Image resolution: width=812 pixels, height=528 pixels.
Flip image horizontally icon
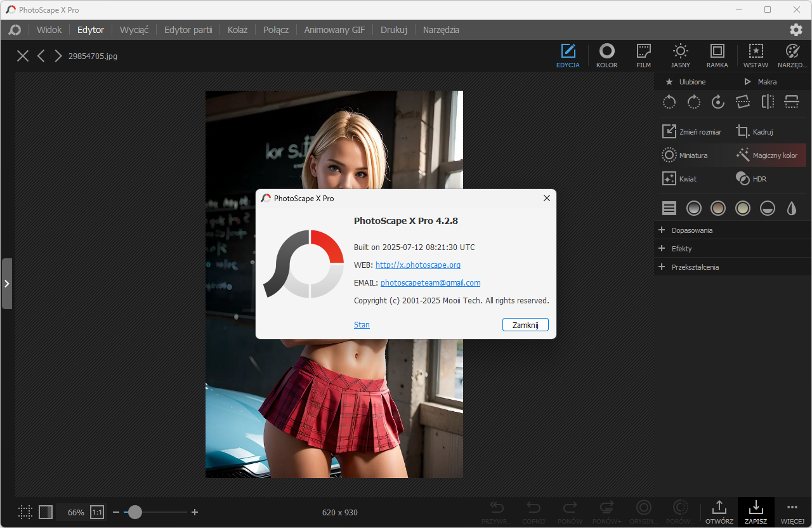768,102
